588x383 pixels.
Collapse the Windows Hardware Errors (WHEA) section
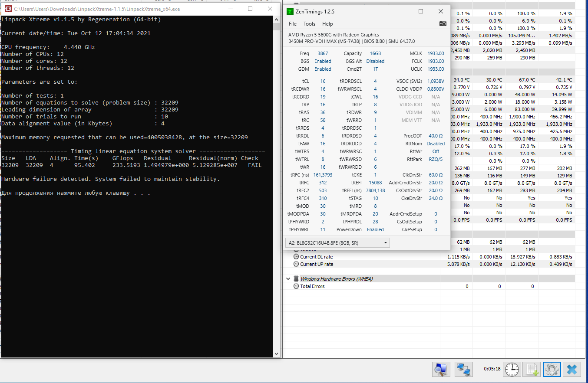(x=288, y=279)
